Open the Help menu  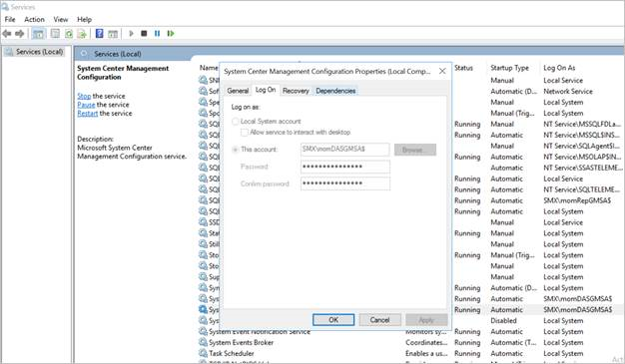coord(85,19)
